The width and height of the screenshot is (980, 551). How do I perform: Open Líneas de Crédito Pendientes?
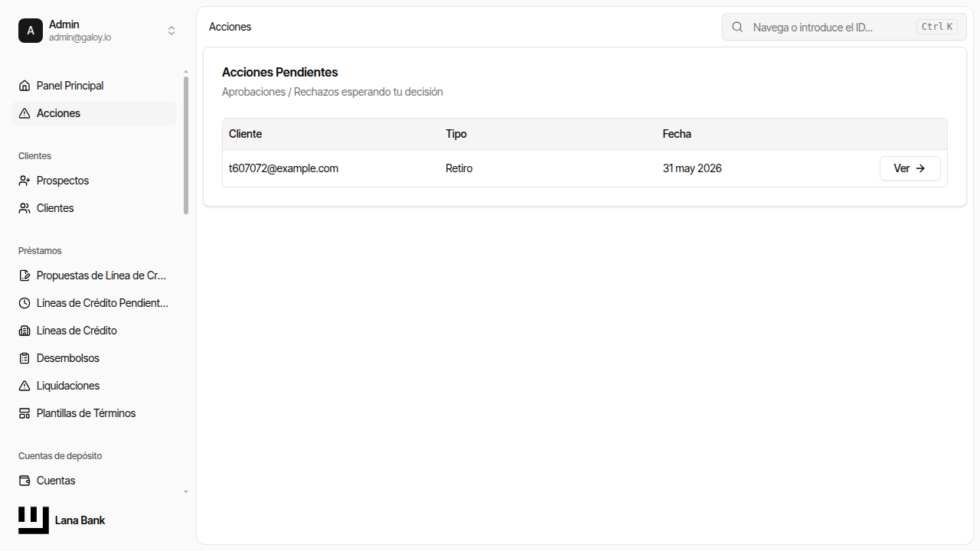[x=94, y=303]
